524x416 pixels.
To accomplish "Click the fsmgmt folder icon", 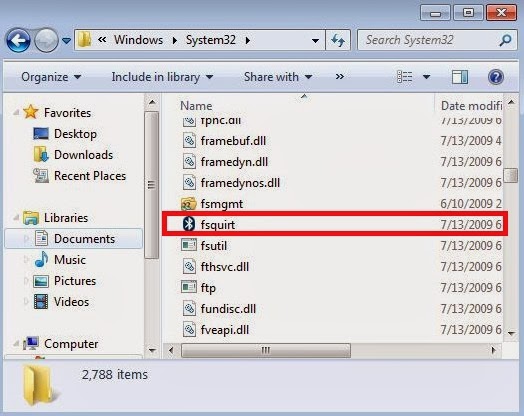I will coord(189,204).
